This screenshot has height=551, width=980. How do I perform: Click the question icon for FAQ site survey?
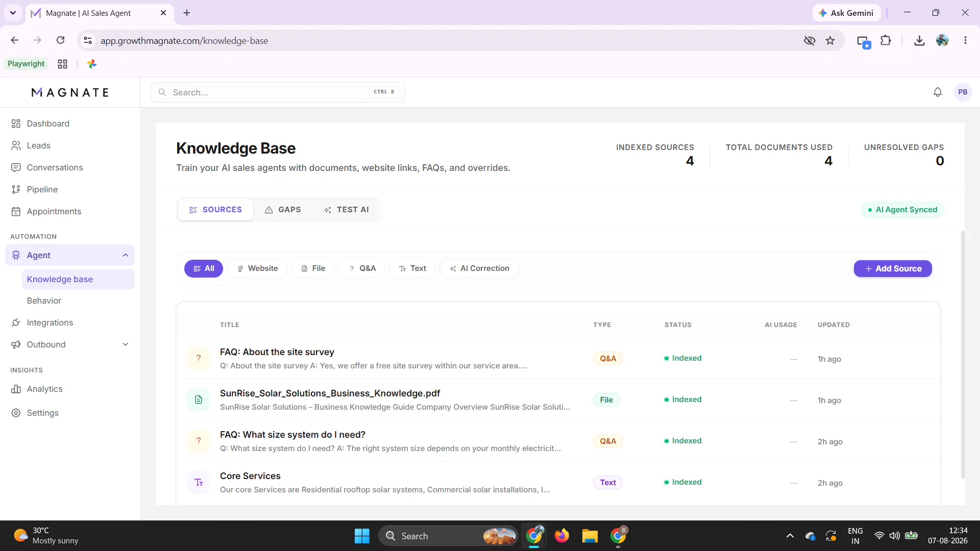coord(199,358)
